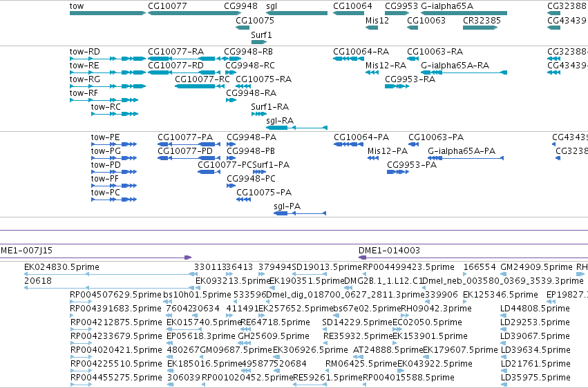Click EST LD44808.5prime label
Image resolution: width=588 pixels, height=388 pixels.
point(535,309)
